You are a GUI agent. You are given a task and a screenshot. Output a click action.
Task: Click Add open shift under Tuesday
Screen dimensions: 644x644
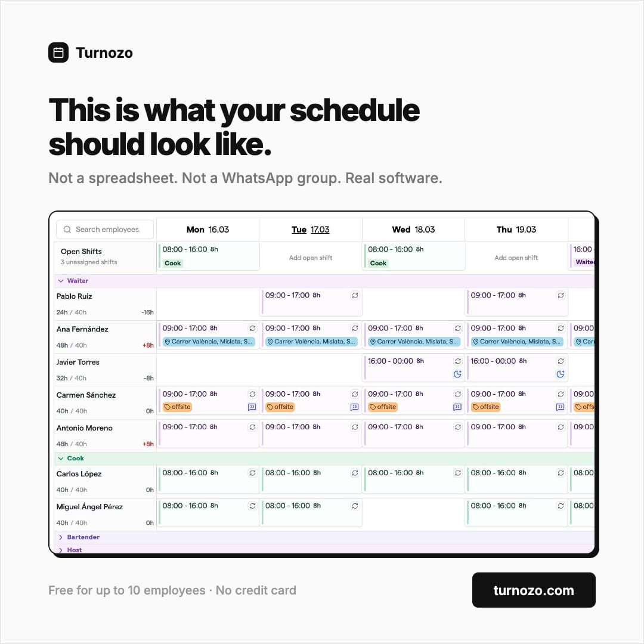click(x=311, y=258)
